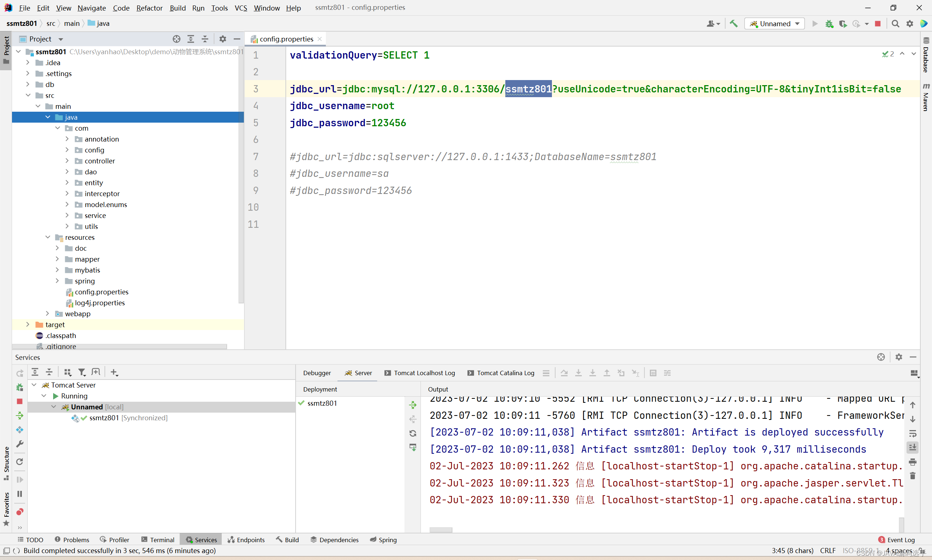
Task: Toggle the Favorites side tab
Action: 6,509
